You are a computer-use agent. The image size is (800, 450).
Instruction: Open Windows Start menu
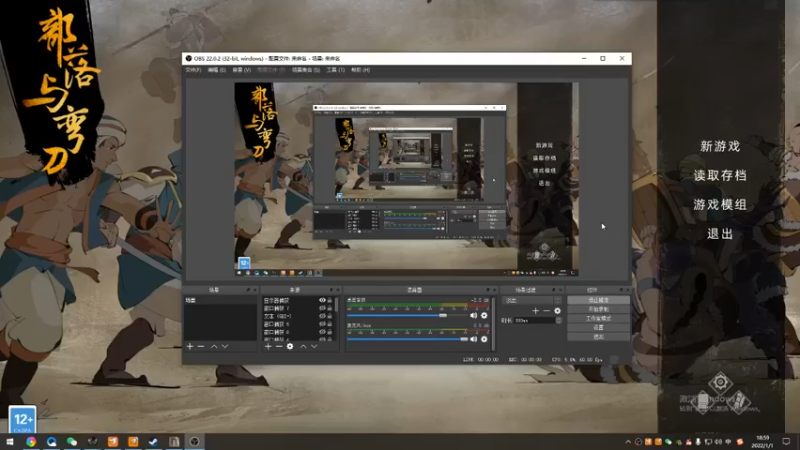click(x=10, y=441)
